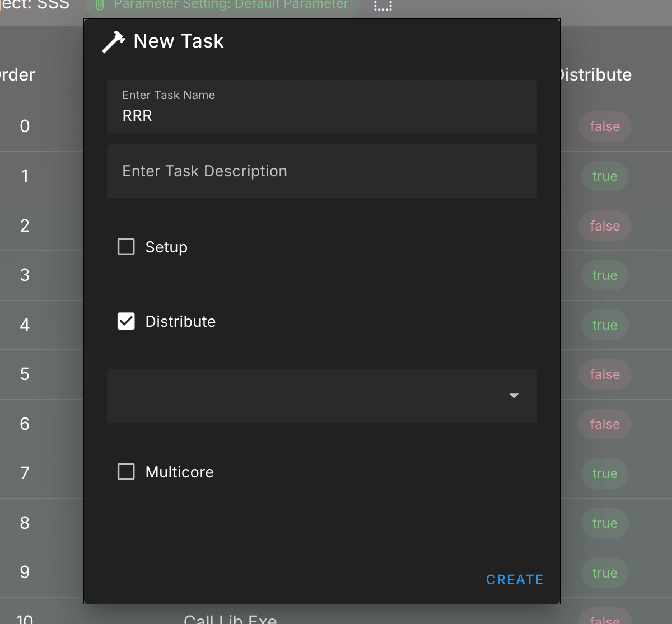Click the true chip in row 1
672x624 pixels.
click(x=605, y=176)
